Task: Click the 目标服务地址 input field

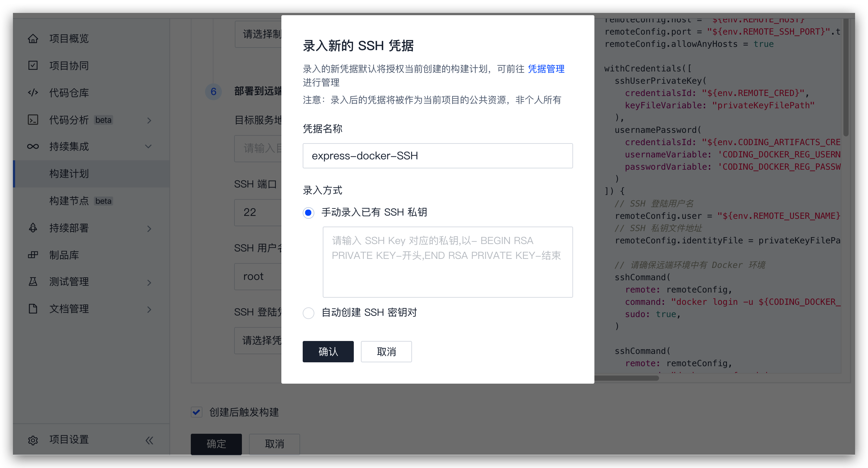Action: pos(258,148)
